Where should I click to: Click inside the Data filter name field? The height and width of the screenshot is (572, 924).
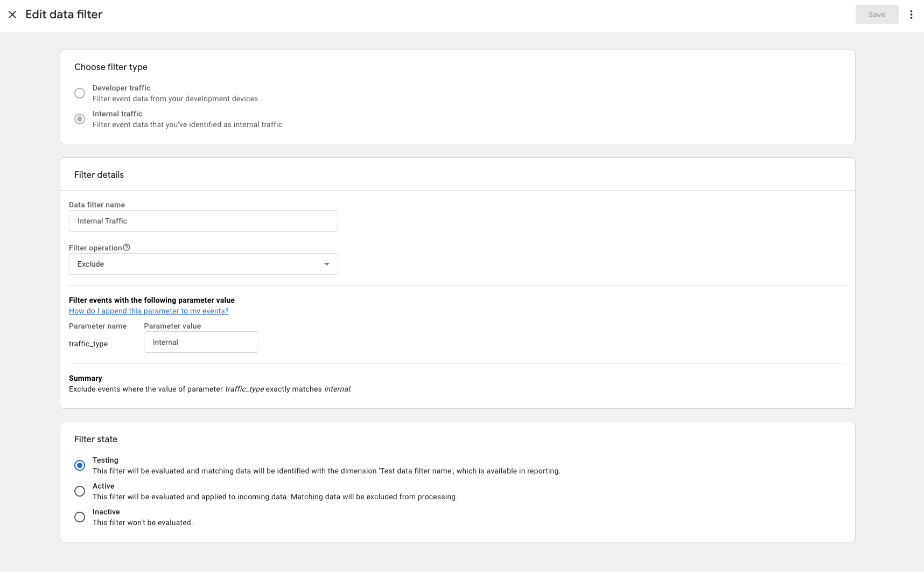coord(203,221)
